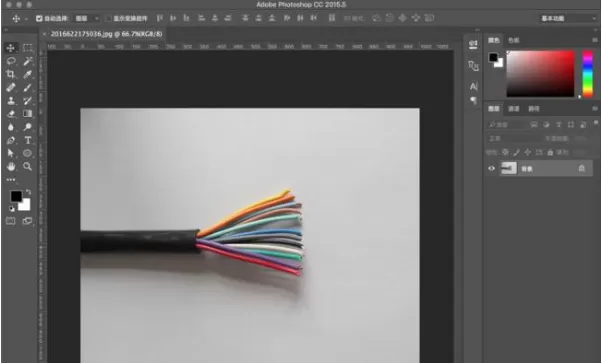
Task: Select the Lasso tool
Action: (x=11, y=61)
